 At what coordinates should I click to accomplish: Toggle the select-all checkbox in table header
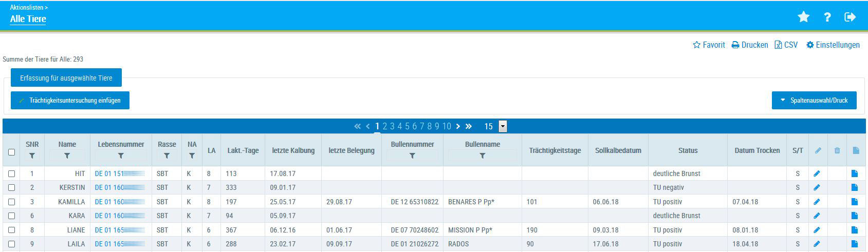pos(12,152)
